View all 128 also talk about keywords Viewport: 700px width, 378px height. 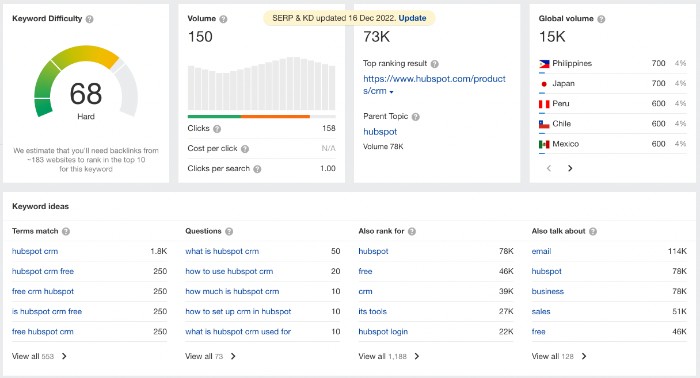[559, 356]
